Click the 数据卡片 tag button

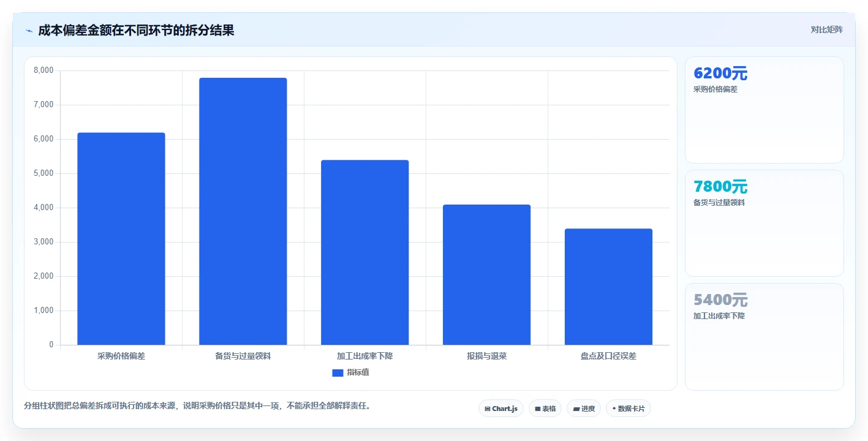[628, 409]
